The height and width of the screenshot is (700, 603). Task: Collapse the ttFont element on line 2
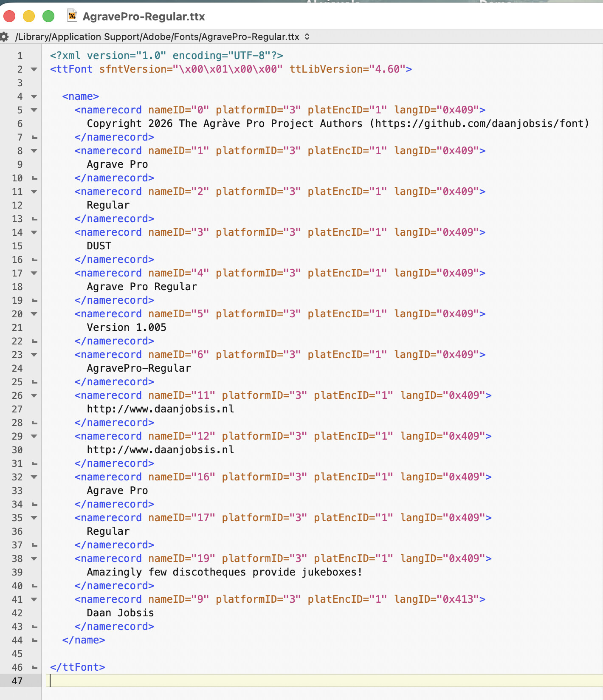[x=34, y=69]
